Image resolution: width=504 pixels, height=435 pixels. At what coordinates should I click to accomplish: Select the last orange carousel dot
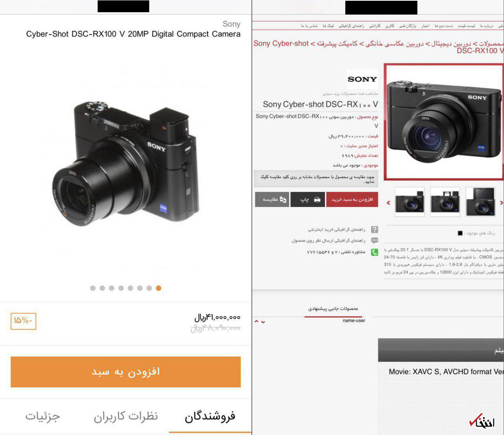tap(158, 288)
